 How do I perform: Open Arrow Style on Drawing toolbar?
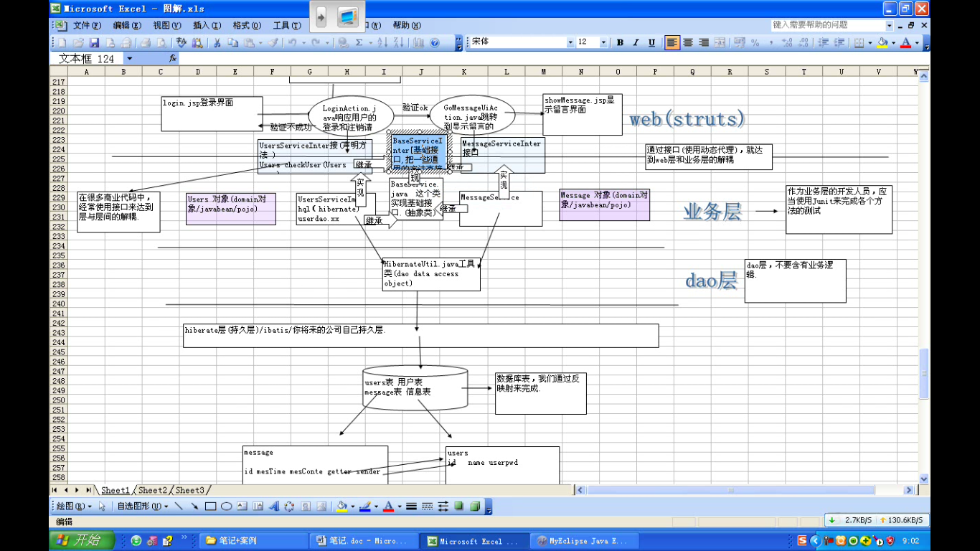tap(443, 507)
